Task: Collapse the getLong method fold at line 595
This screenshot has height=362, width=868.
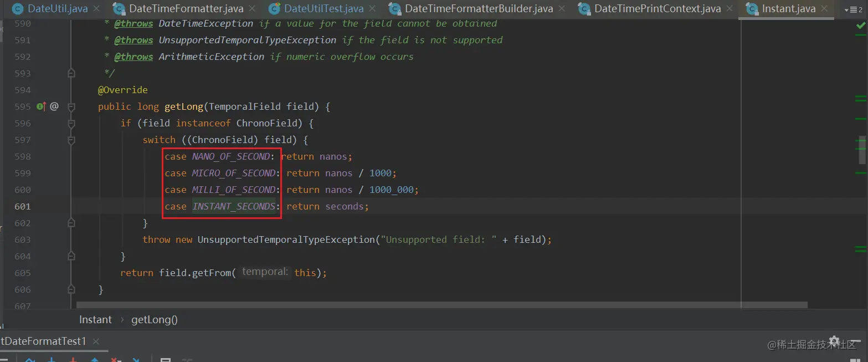Action: tap(71, 106)
